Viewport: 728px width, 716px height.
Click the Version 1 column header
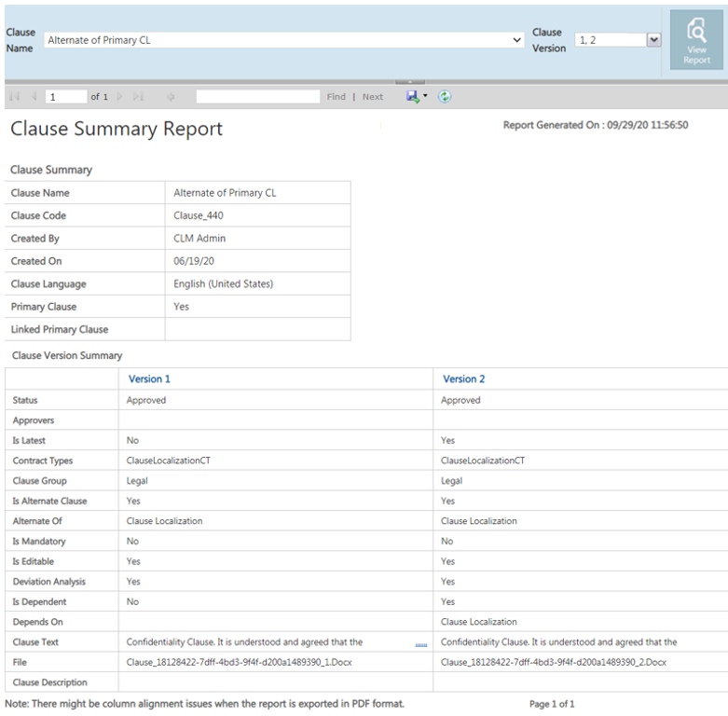coord(149,379)
